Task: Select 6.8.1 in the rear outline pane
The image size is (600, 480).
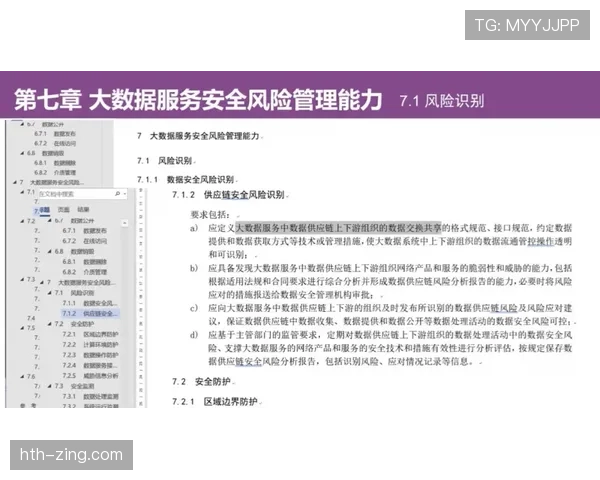Action: point(55,163)
